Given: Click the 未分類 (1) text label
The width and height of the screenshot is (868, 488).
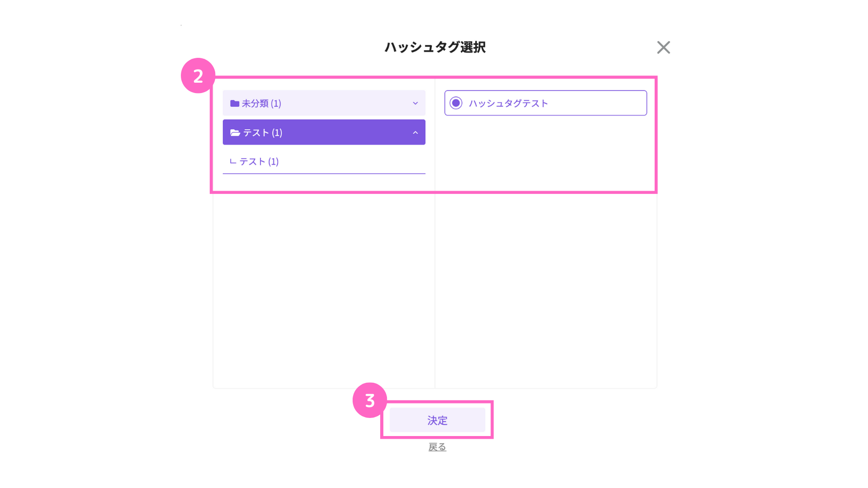Looking at the screenshot, I should 261,103.
